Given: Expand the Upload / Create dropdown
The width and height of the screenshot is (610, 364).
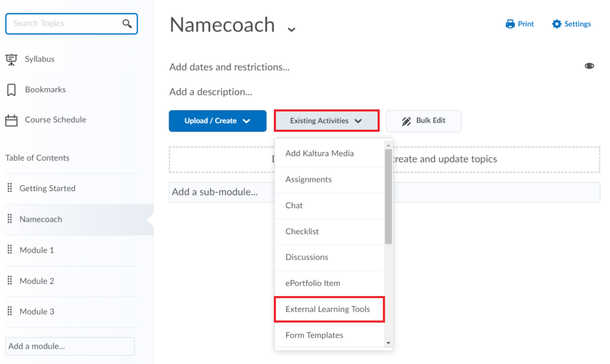Looking at the screenshot, I should (217, 120).
